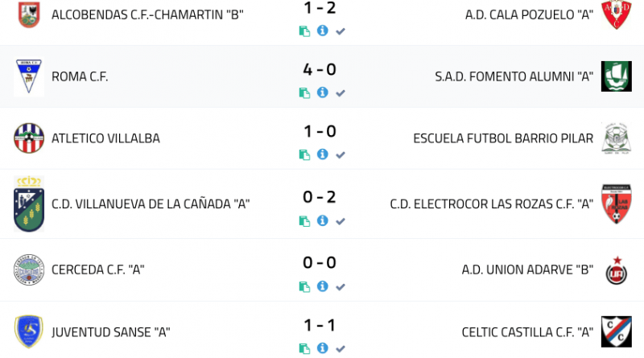Open report document icon for Juventud Sanse match
Image resolution: width=644 pixels, height=358 pixels.
point(304,348)
